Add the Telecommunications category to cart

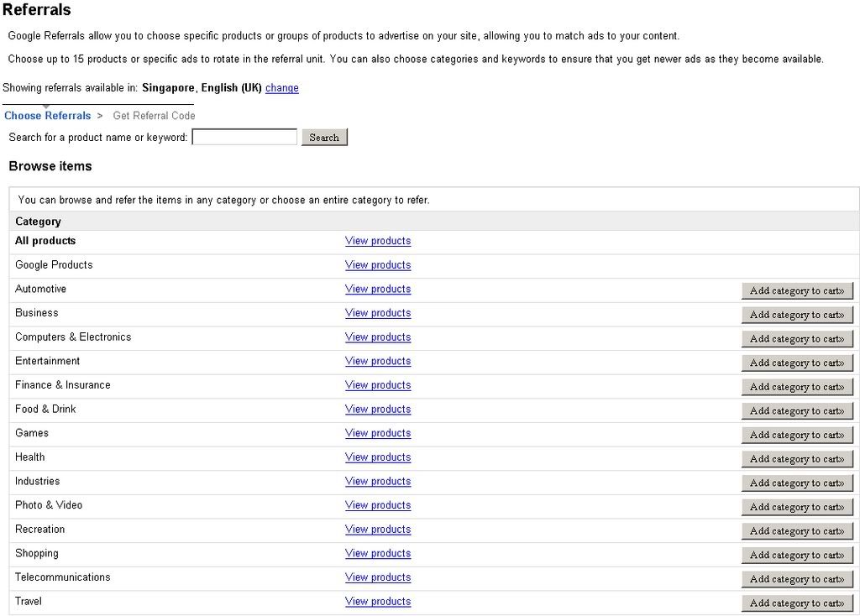(798, 579)
